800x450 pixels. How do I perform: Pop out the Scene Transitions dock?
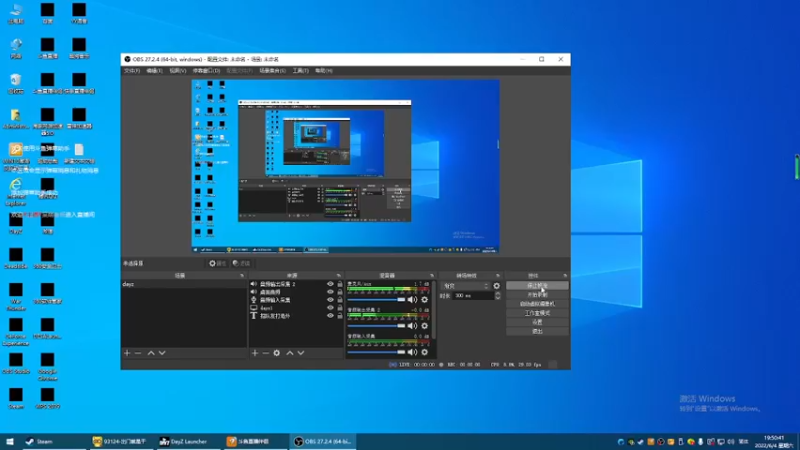[498, 276]
